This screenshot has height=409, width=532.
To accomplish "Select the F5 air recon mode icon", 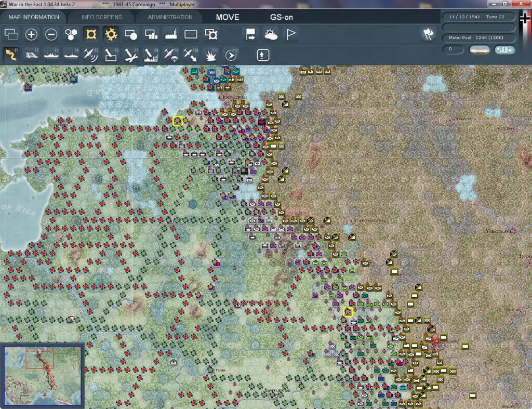I will [x=91, y=55].
